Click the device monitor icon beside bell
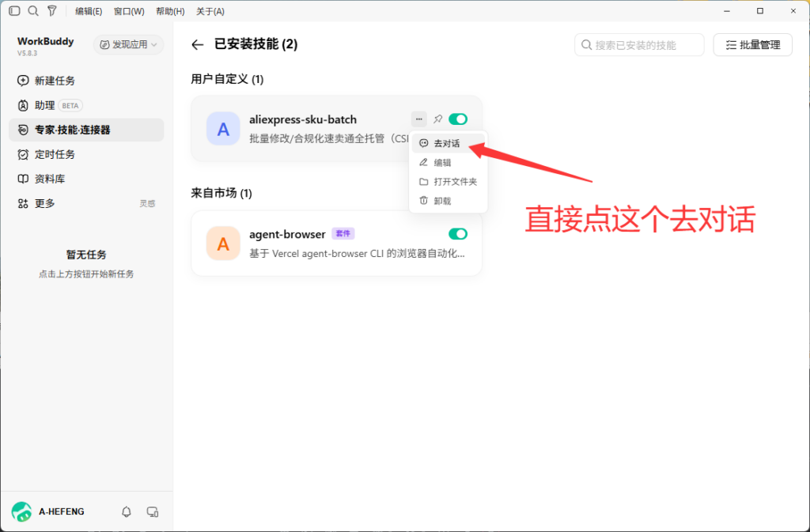Screen dimensions: 810x532 click(x=153, y=511)
